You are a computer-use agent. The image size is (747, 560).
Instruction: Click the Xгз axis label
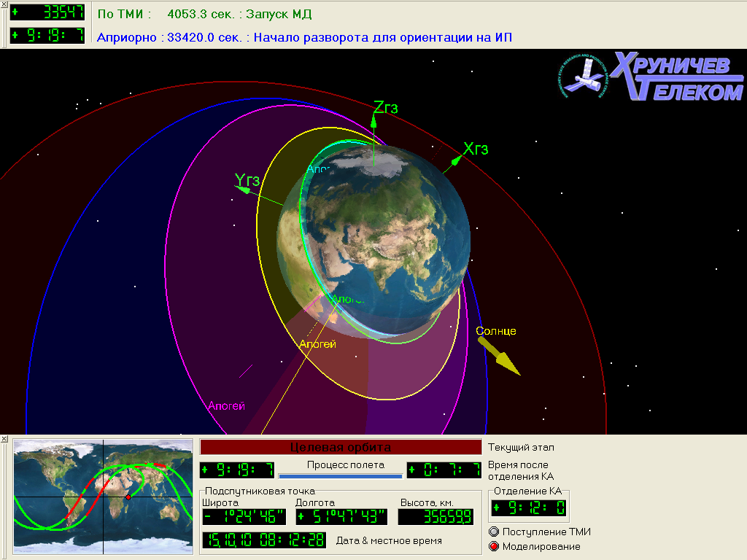pyautogui.click(x=476, y=149)
